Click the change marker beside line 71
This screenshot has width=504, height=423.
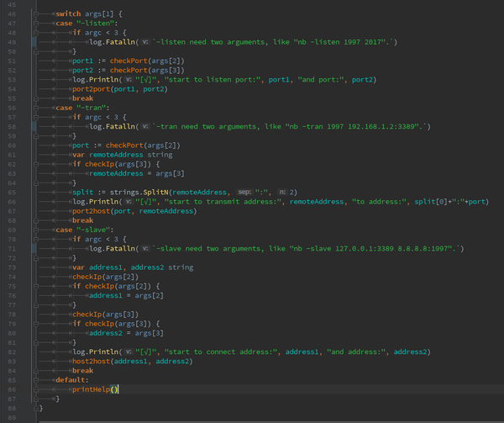click(x=34, y=249)
